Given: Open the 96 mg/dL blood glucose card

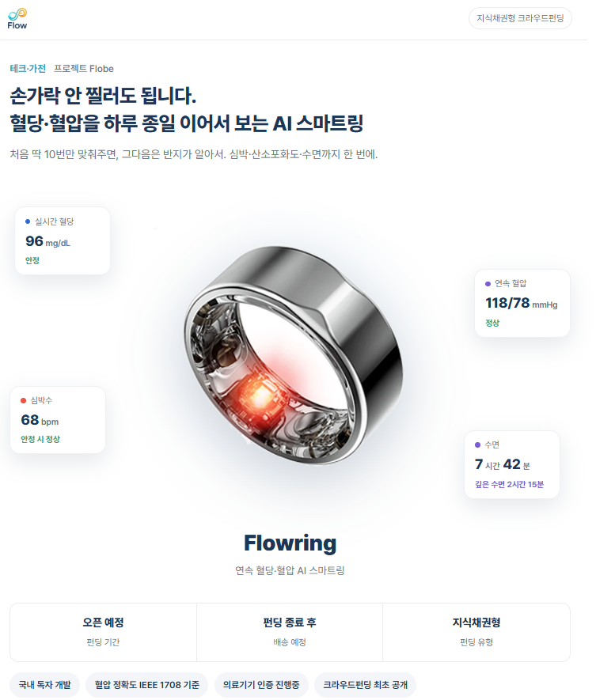Looking at the screenshot, I should coord(63,240).
